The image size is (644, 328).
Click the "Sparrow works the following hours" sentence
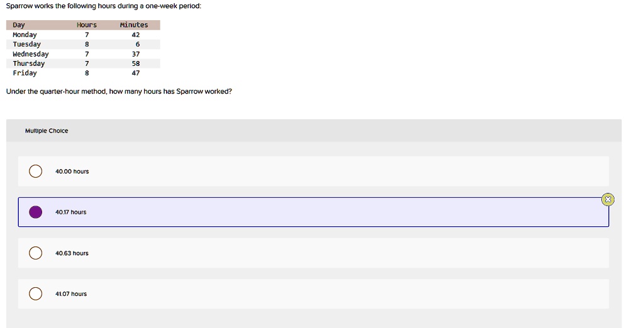tap(104, 6)
